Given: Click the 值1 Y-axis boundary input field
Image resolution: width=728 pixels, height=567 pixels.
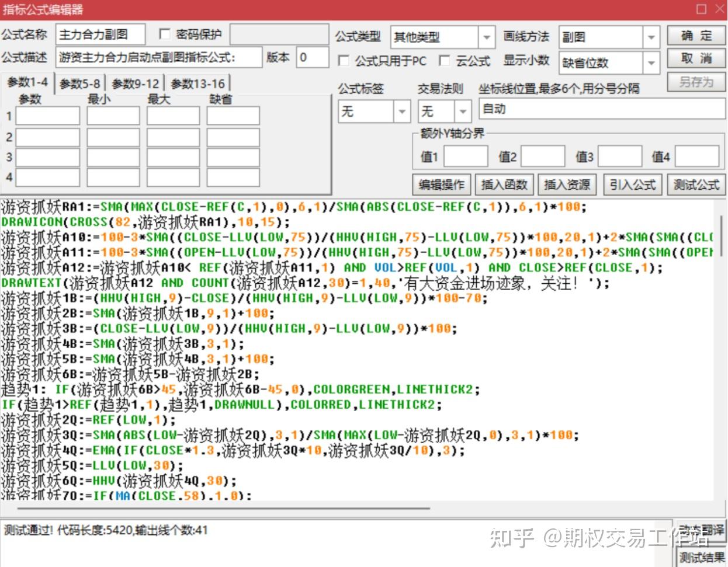Looking at the screenshot, I should coord(466,156).
